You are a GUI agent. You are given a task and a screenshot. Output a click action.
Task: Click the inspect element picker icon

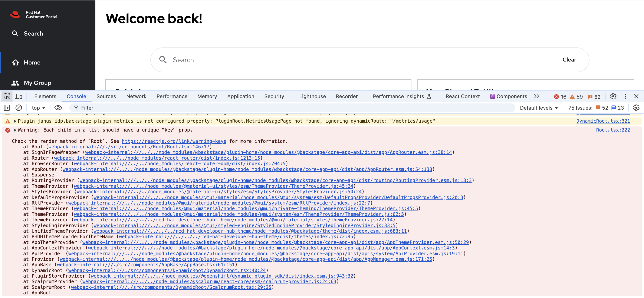(x=7, y=96)
